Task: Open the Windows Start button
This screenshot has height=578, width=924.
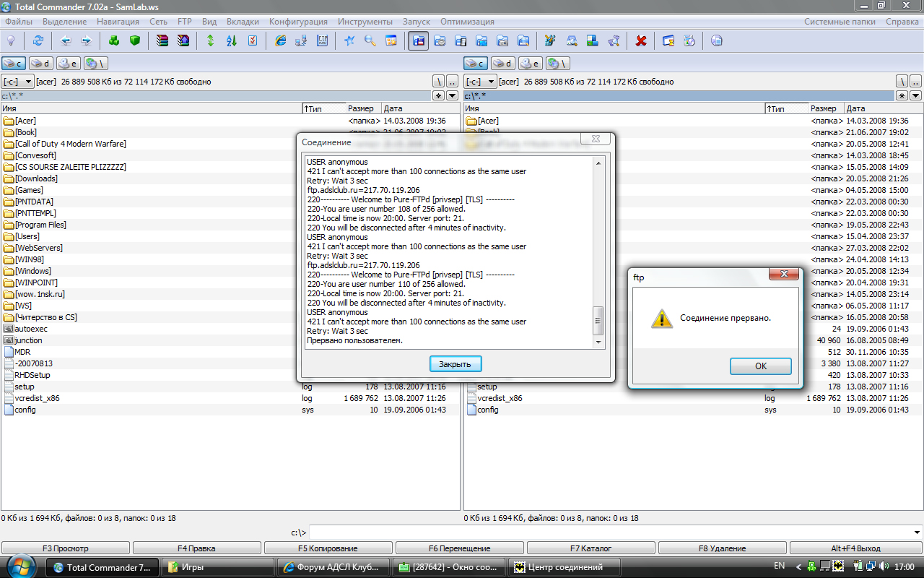Action: (x=22, y=566)
